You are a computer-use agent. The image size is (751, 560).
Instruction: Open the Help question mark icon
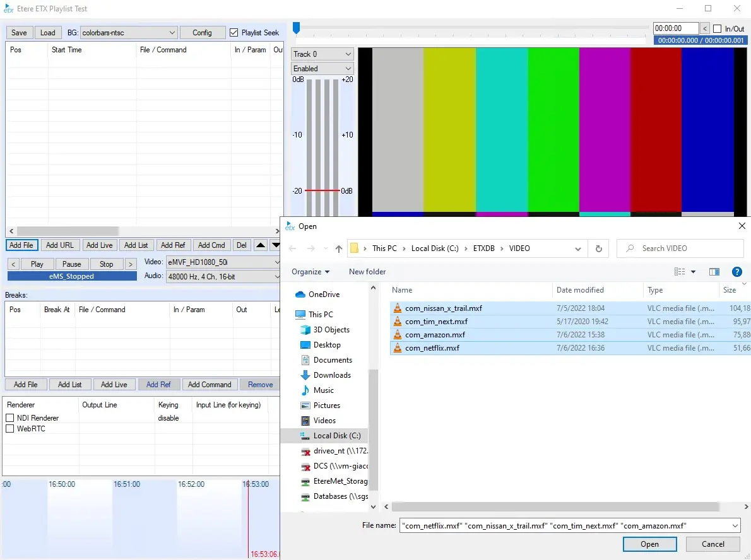coord(736,272)
